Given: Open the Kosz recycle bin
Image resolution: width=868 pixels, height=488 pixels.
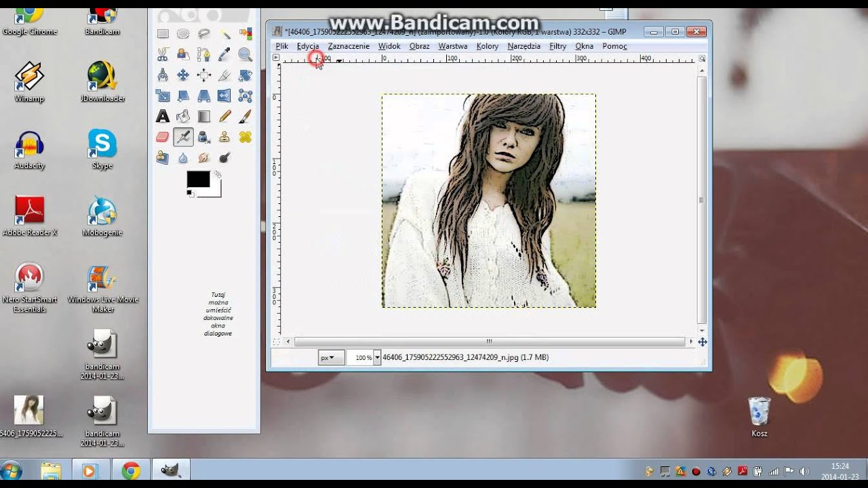Looking at the screenshot, I should (x=759, y=417).
